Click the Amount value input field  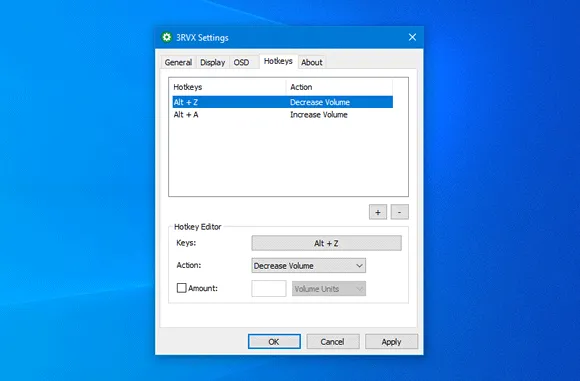tap(269, 289)
